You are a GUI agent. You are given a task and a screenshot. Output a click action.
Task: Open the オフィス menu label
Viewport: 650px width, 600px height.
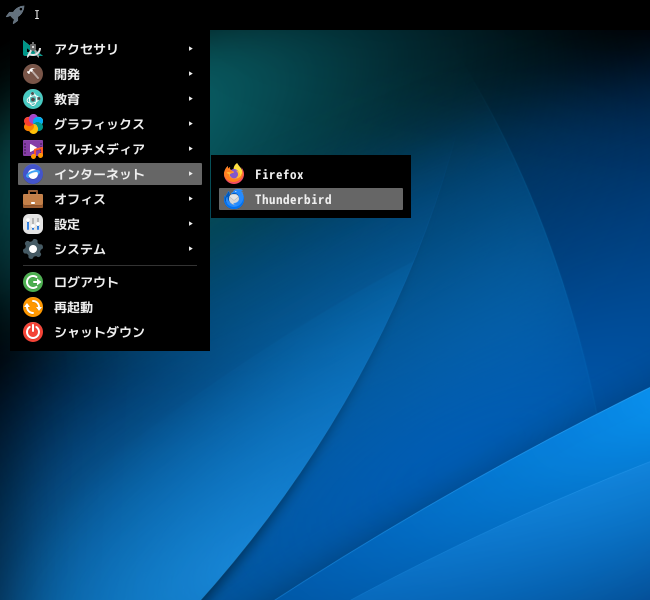[80, 199]
